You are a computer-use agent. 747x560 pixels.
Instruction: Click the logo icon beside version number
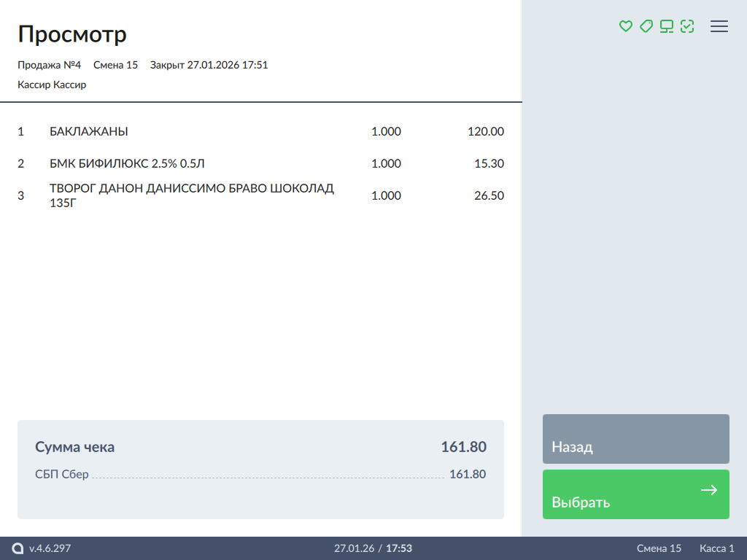(18, 548)
